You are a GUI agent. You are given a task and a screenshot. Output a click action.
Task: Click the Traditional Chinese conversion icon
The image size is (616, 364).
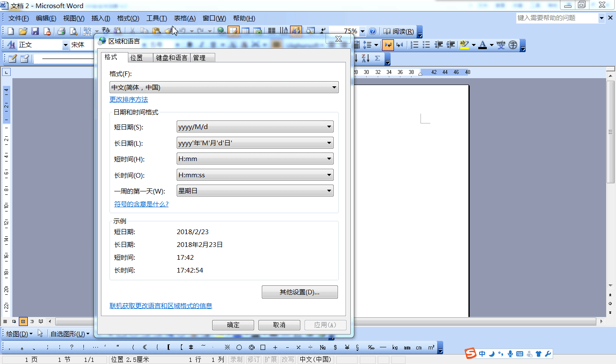point(88,31)
